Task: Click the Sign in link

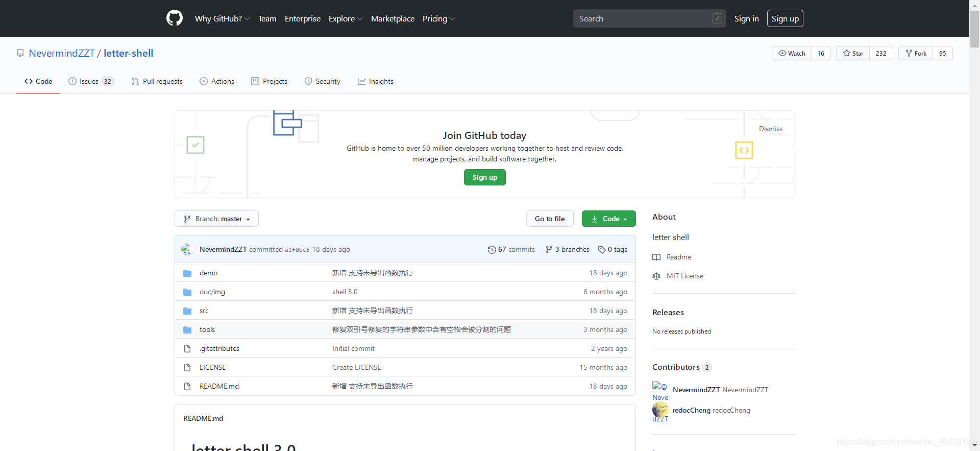Action: tap(746, 18)
